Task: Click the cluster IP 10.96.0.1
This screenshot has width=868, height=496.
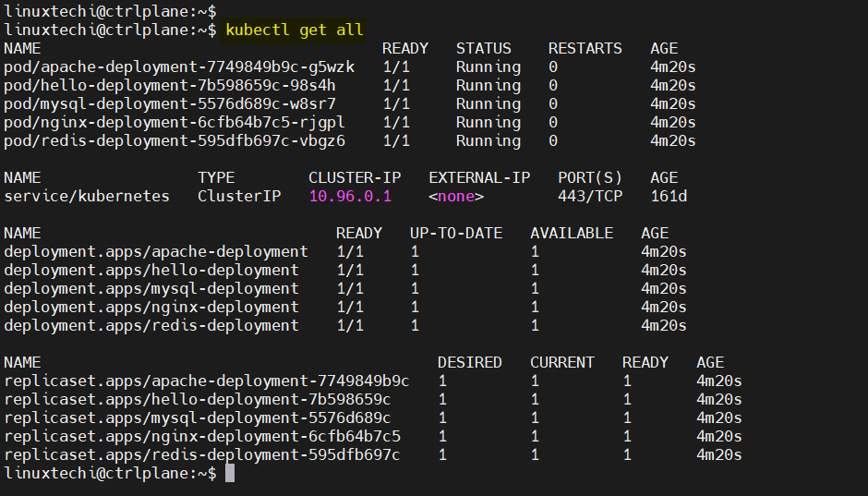Action: tap(350, 197)
